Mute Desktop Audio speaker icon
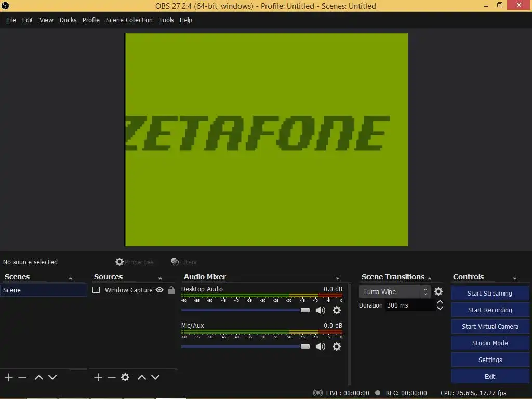This screenshot has height=399, width=532. pyautogui.click(x=320, y=310)
